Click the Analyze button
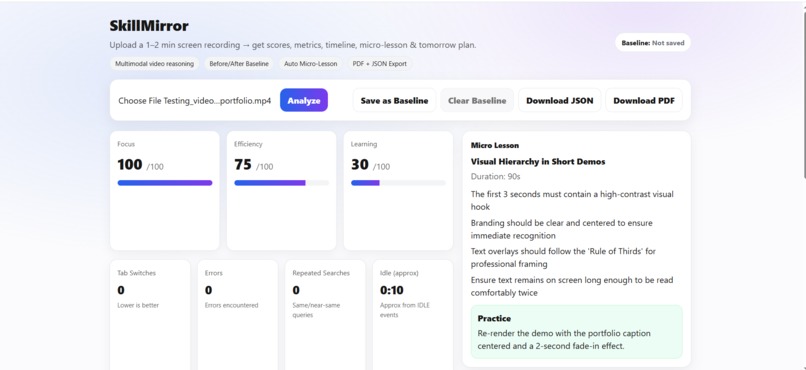806x370 pixels. pos(304,100)
